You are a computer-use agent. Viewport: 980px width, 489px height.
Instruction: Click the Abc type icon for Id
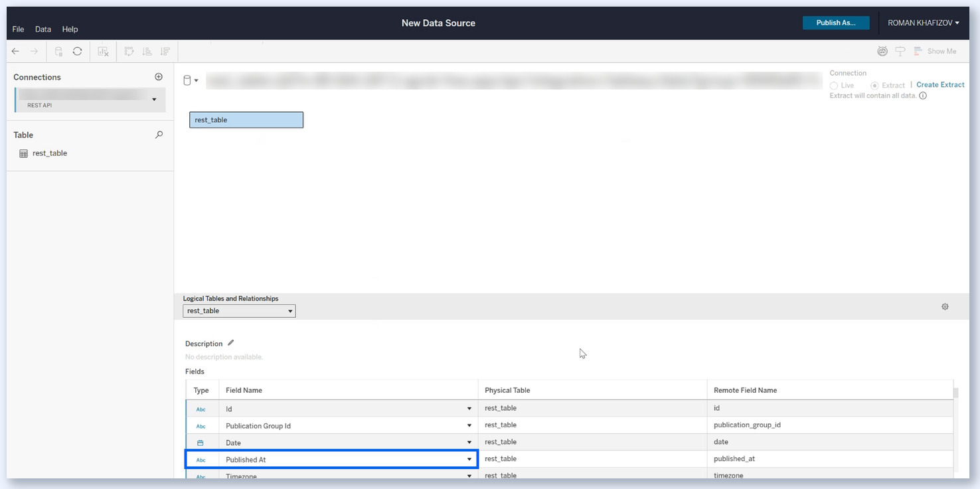click(x=201, y=409)
